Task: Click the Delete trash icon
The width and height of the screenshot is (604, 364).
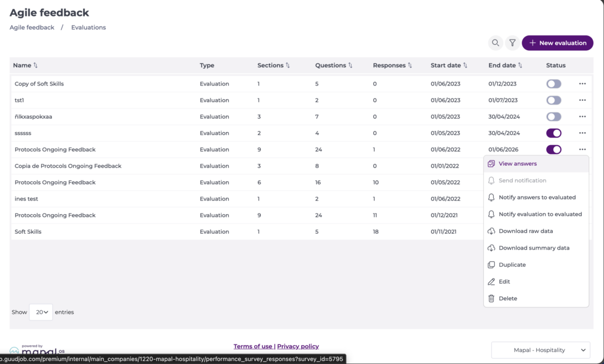Action: click(x=491, y=299)
